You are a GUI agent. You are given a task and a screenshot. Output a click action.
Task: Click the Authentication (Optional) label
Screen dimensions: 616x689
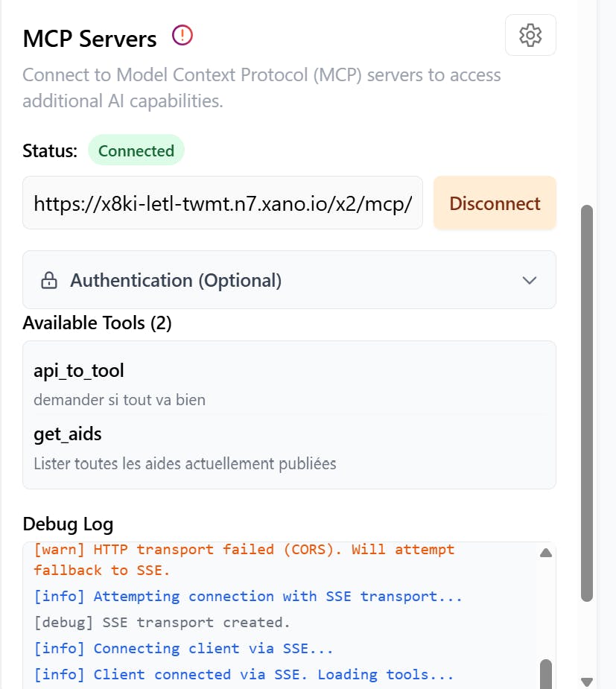coord(176,281)
